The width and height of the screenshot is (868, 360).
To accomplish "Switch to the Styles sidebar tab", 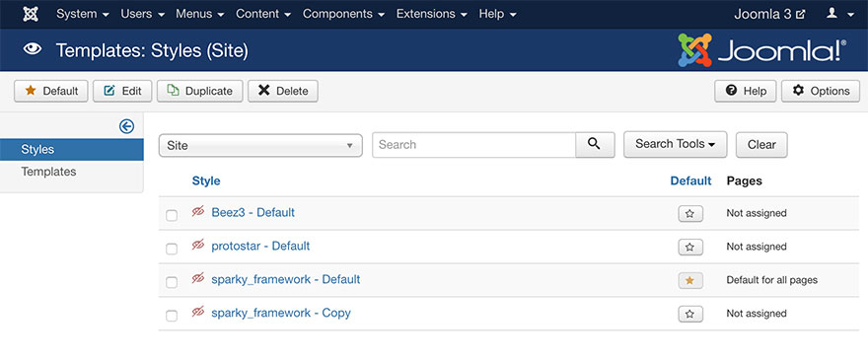I will pyautogui.click(x=72, y=150).
